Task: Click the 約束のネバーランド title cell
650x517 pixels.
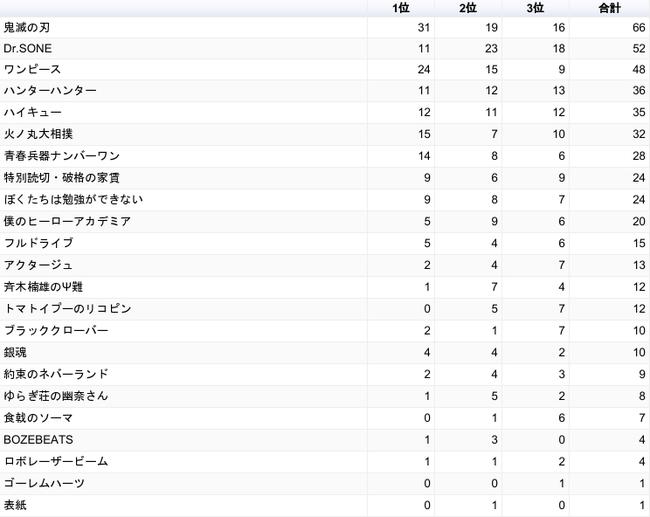Action: [x=56, y=374]
